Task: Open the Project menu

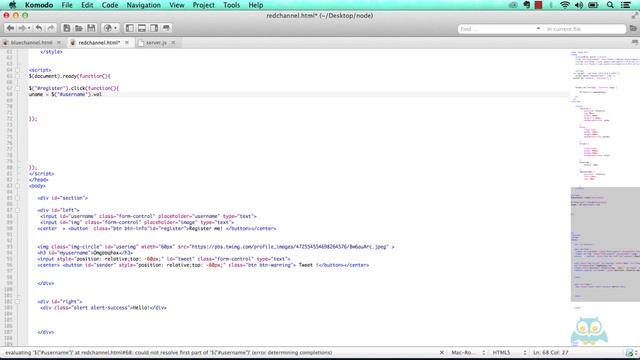Action: (203, 5)
